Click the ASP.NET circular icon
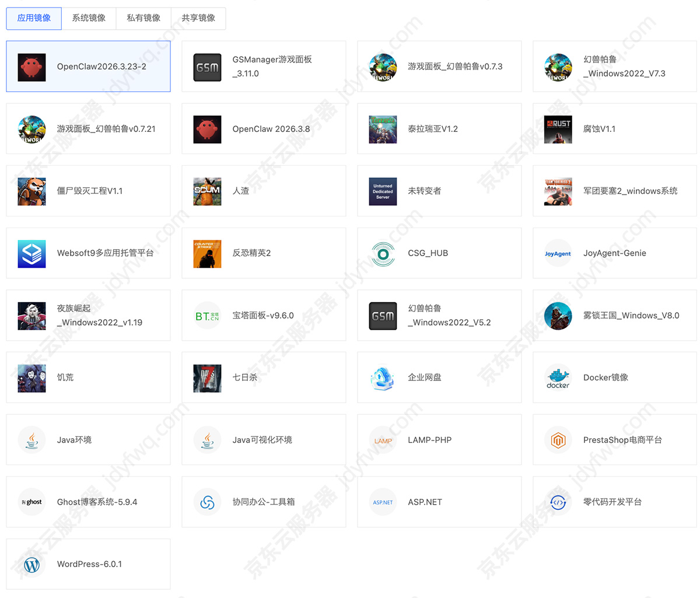Screen dimensions: 700x598 pyautogui.click(x=383, y=502)
